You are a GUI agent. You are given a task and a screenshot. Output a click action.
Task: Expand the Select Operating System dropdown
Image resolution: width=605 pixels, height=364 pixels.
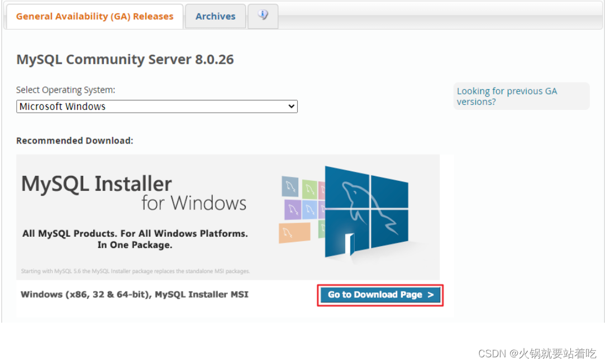[x=156, y=107]
